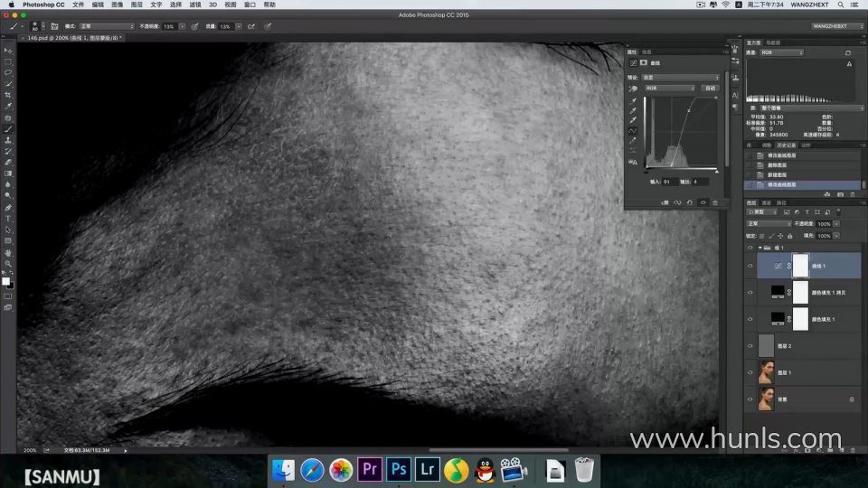Hide the 曲线 1 curves layer

pos(750,266)
